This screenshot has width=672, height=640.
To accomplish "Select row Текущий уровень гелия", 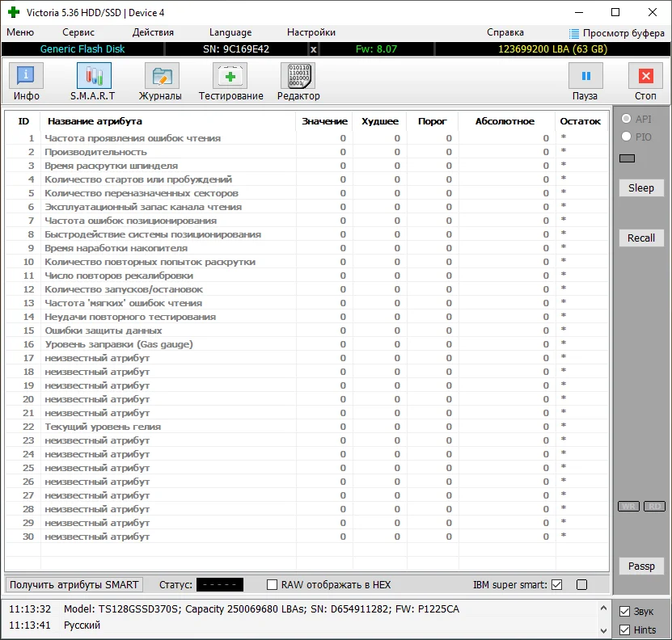I will point(306,427).
